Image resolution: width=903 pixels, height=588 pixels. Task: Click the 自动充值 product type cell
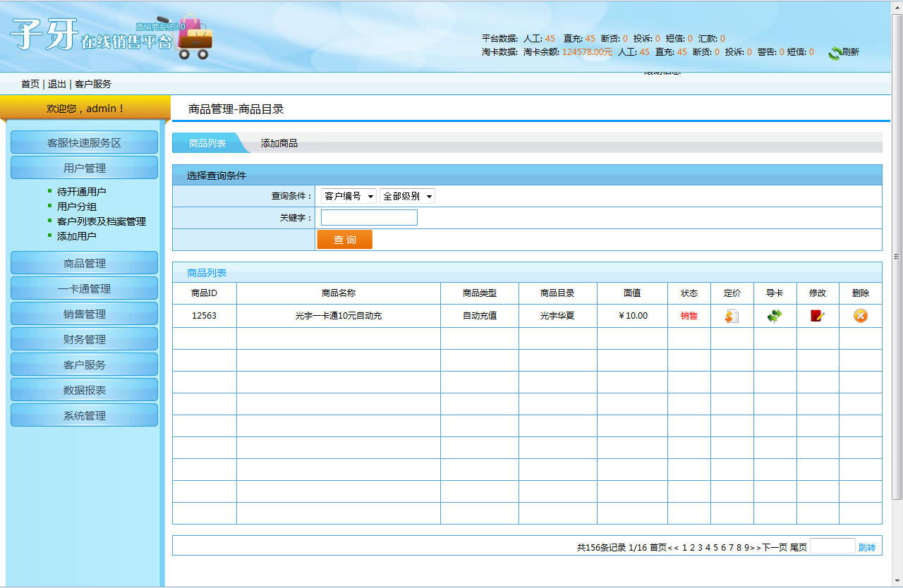point(480,316)
